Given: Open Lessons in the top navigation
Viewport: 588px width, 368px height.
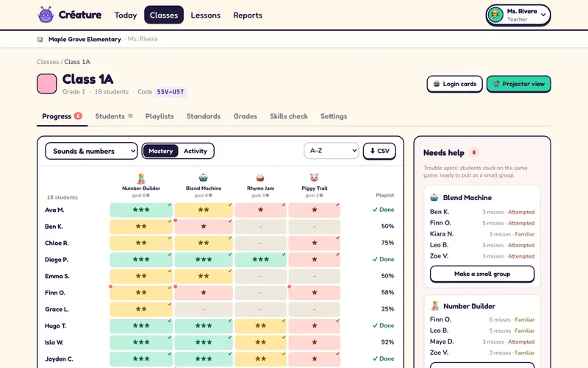Looking at the screenshot, I should (x=206, y=15).
